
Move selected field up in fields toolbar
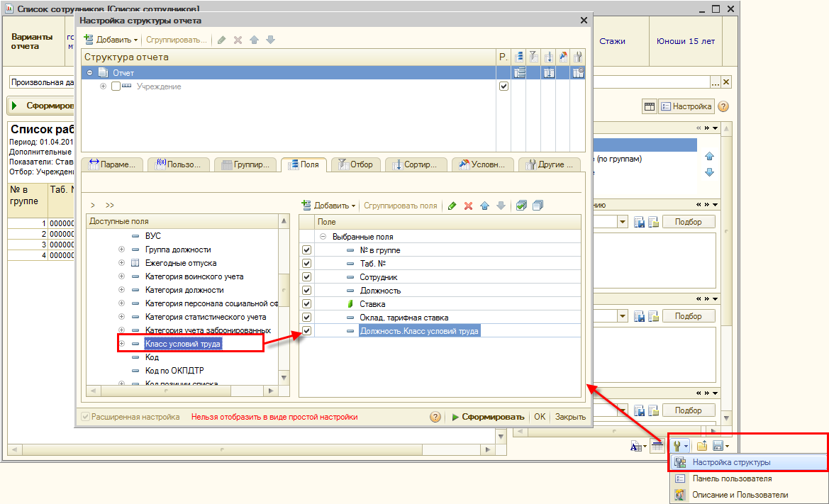tap(485, 206)
